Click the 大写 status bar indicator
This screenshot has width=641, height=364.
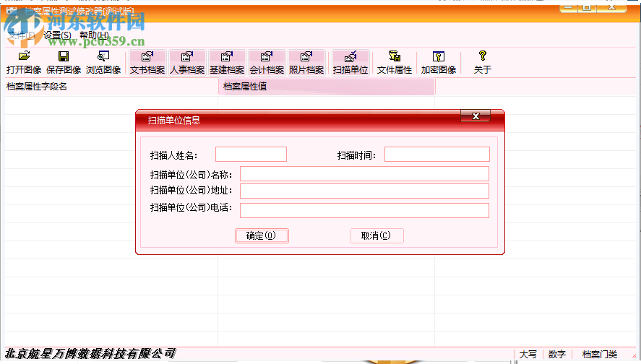528,354
